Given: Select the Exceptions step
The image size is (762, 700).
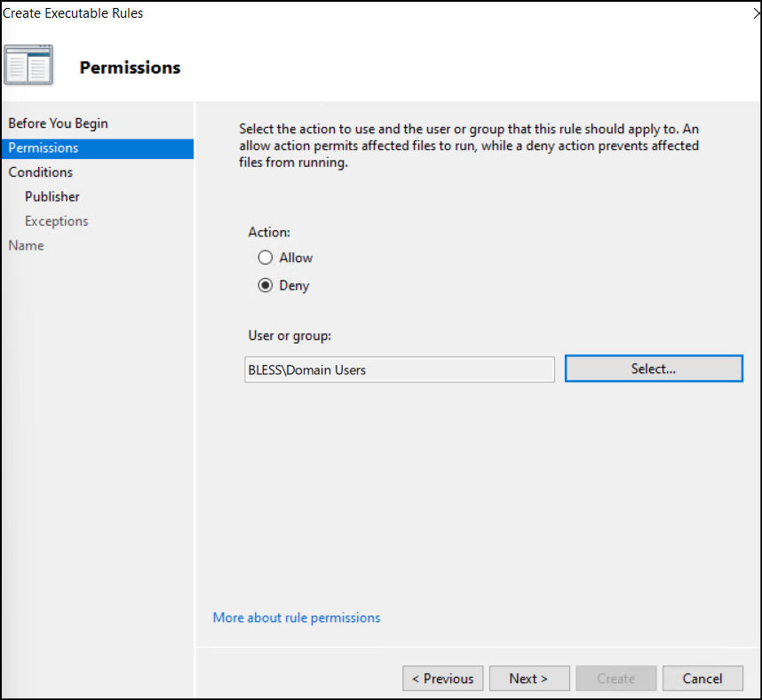Looking at the screenshot, I should [56, 220].
